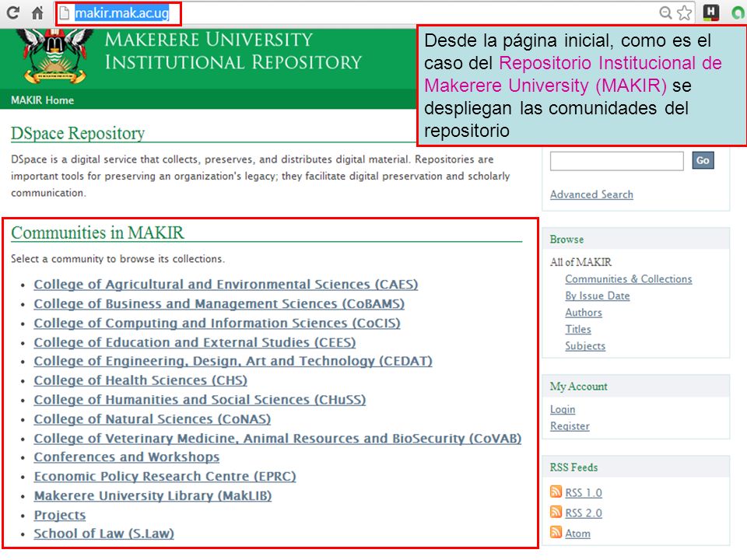Open the RSS 1.0 feed link
Viewport: 747px width, 560px height.
[584, 492]
